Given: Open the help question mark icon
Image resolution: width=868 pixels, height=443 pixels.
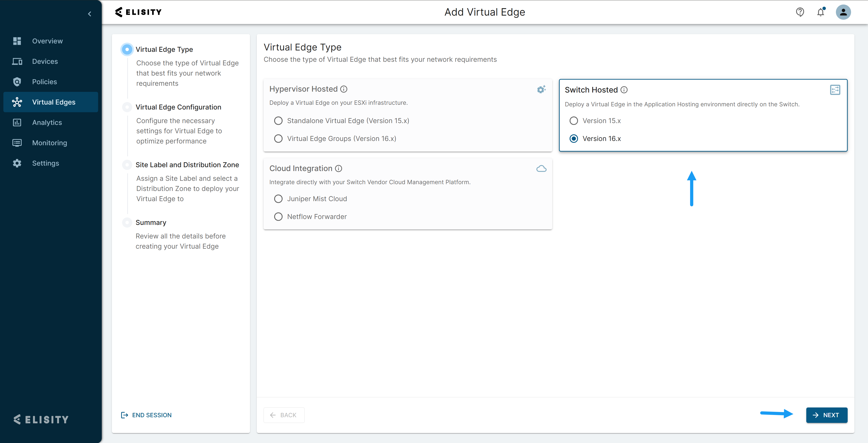Looking at the screenshot, I should 800,12.
